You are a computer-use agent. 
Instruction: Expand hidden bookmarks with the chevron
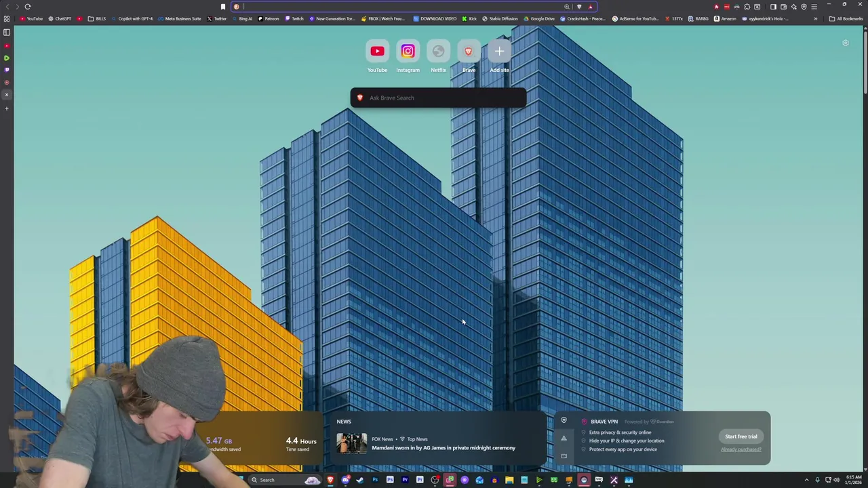tap(816, 19)
